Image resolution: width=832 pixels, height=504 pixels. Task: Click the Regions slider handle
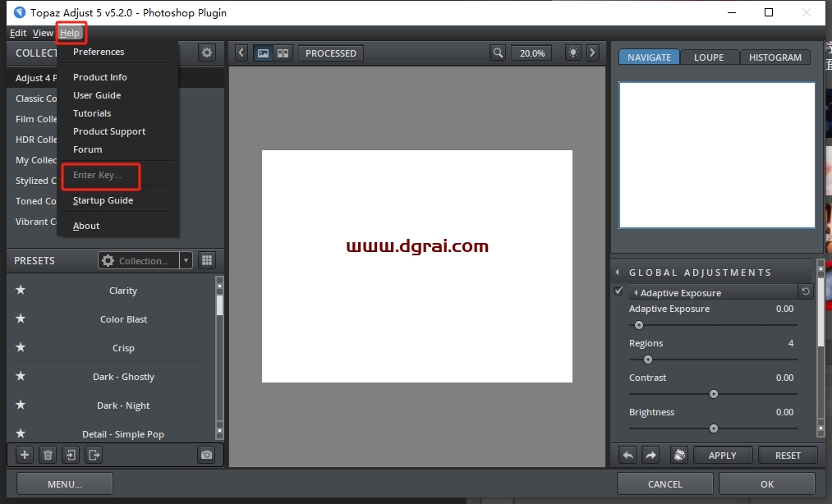[x=647, y=360]
